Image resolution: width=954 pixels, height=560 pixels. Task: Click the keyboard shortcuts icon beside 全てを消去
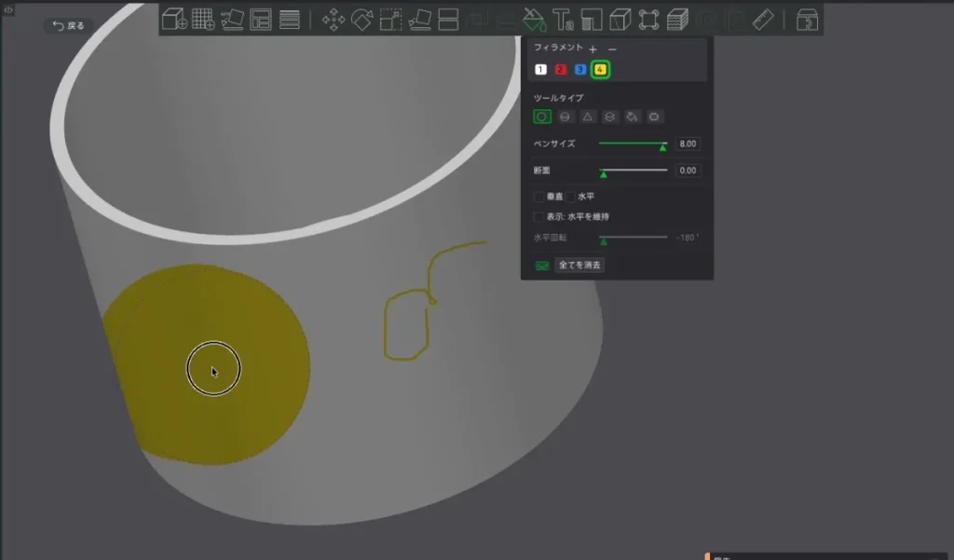541,266
